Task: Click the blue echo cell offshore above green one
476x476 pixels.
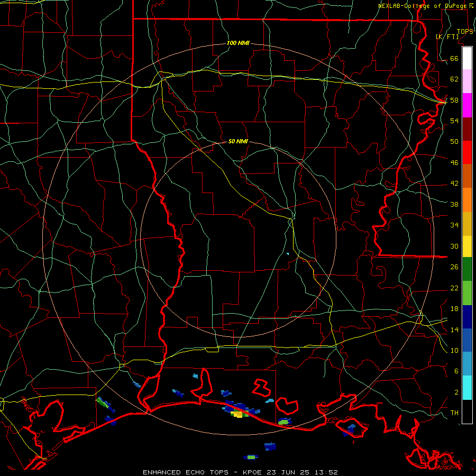Action: point(270,446)
